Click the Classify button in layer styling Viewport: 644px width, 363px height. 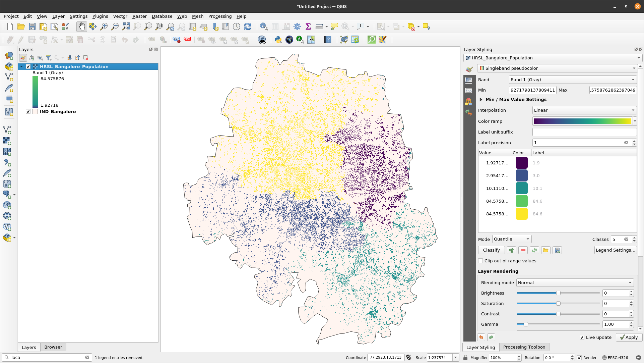[x=492, y=250]
